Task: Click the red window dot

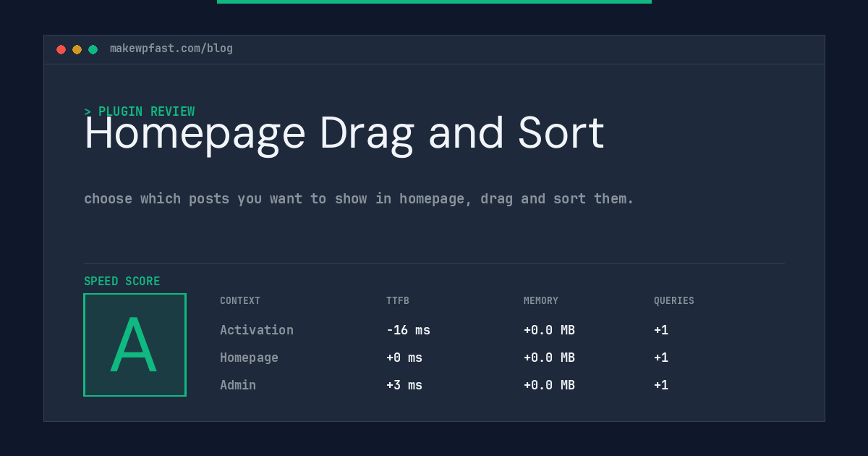Action: pyautogui.click(x=61, y=49)
